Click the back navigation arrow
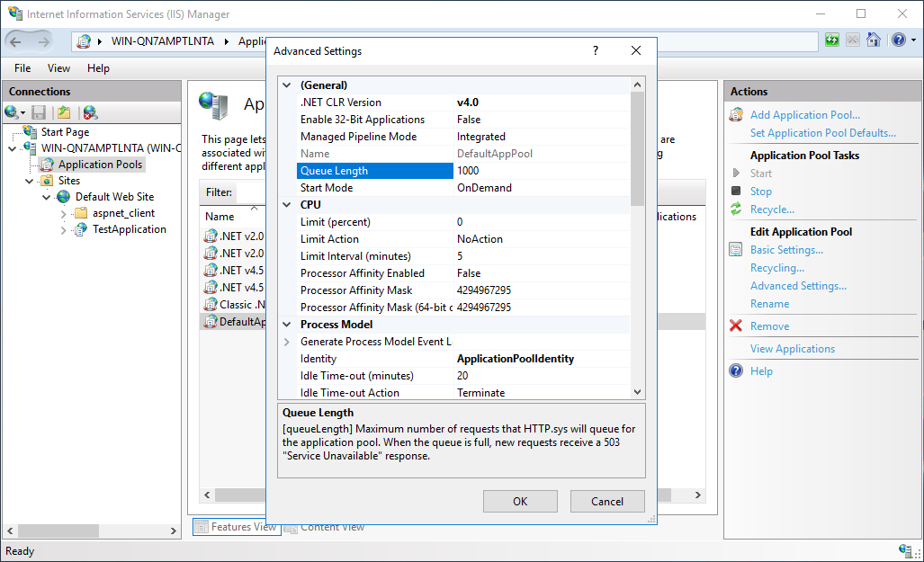Viewport: 924px width, 562px height. (x=13, y=41)
